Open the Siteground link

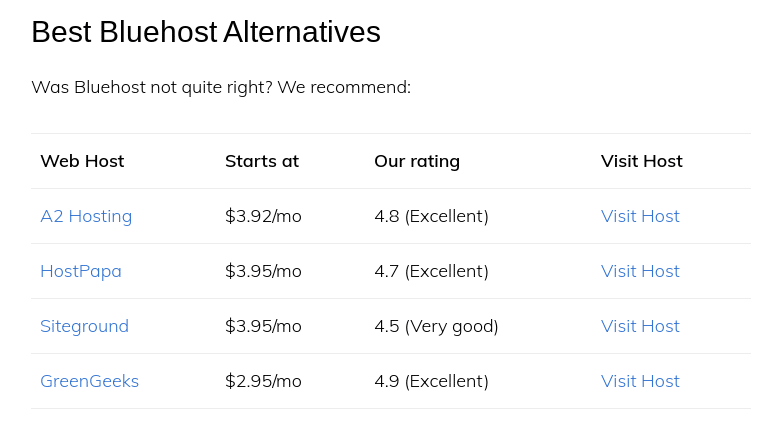[84, 326]
